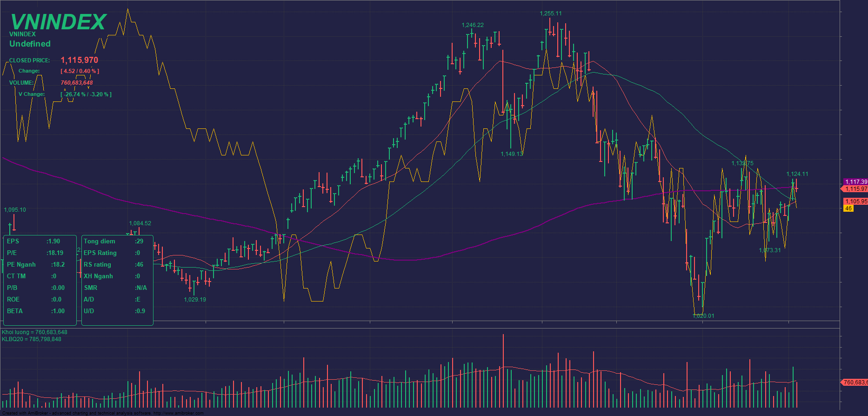This screenshot has height=416, width=868.
Task: Click the PE Nganh value 18.2
Action: [x=58, y=265]
